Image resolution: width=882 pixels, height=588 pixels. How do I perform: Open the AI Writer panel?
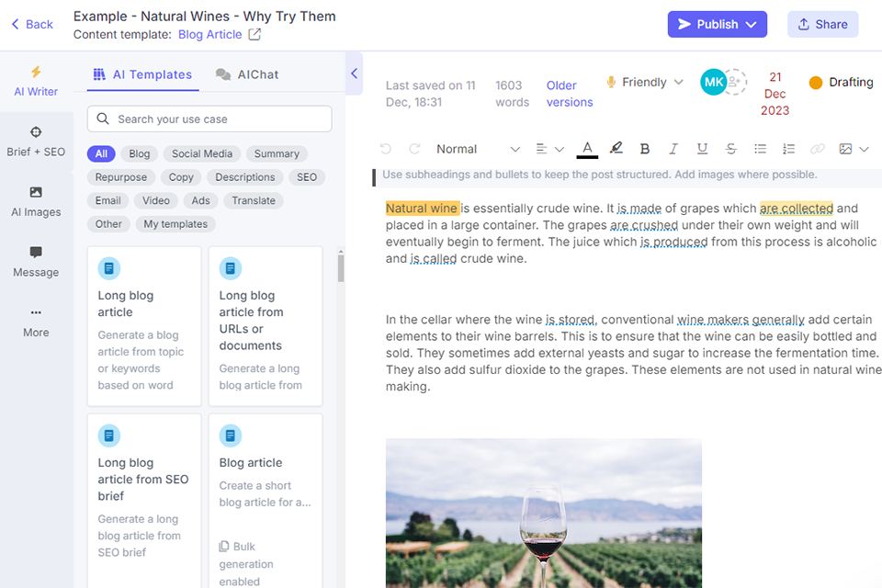[36, 81]
